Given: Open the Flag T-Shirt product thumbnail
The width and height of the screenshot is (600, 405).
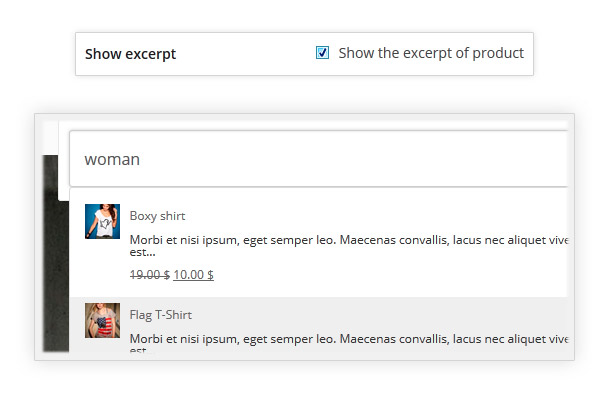Looking at the screenshot, I should tap(102, 319).
